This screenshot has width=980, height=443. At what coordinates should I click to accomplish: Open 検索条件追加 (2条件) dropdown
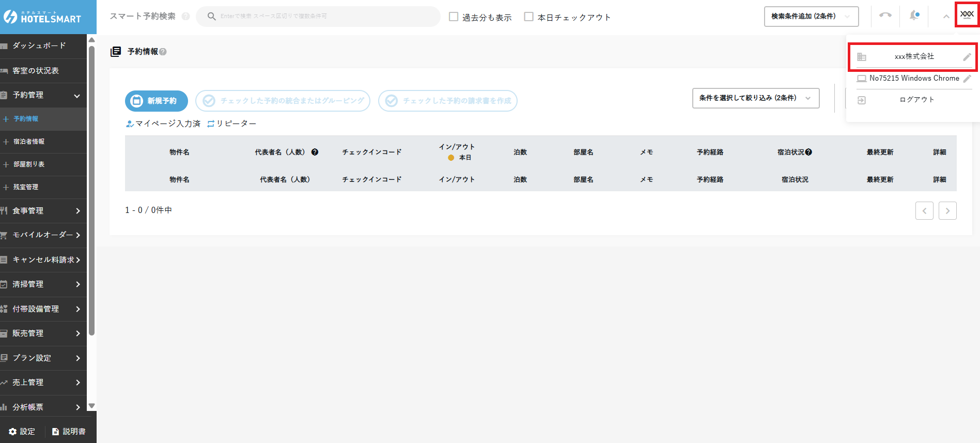(811, 17)
